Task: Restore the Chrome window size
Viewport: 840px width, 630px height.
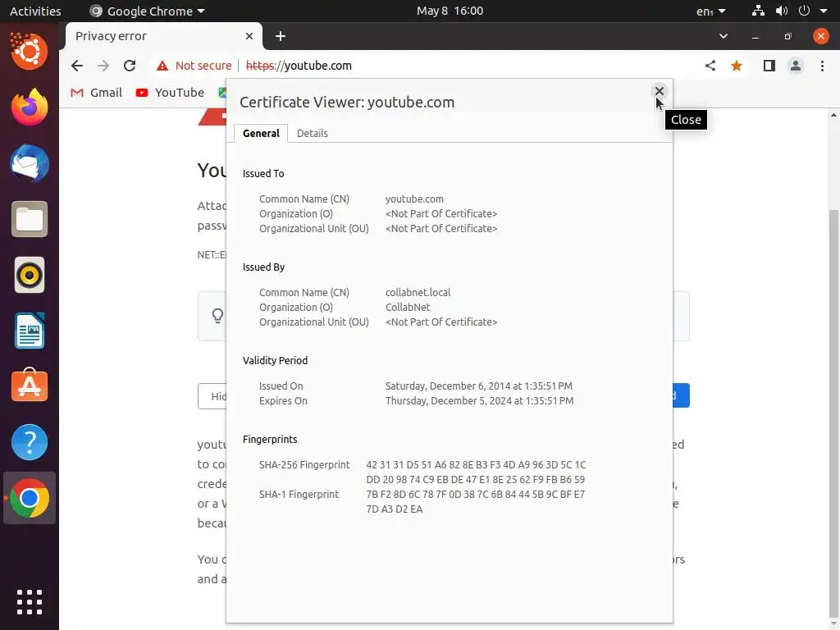Action: pyautogui.click(x=787, y=36)
